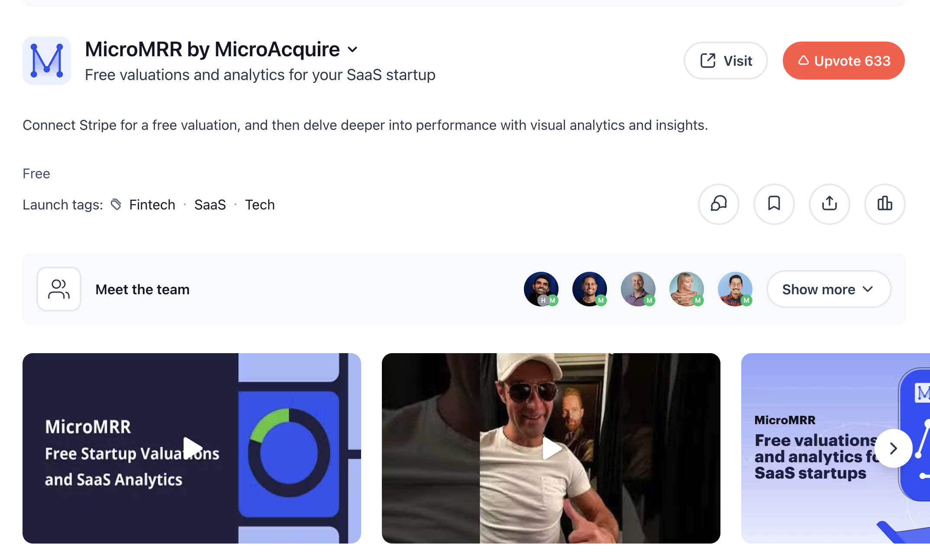Open the comments speech bubble icon
The image size is (930, 560).
(719, 204)
